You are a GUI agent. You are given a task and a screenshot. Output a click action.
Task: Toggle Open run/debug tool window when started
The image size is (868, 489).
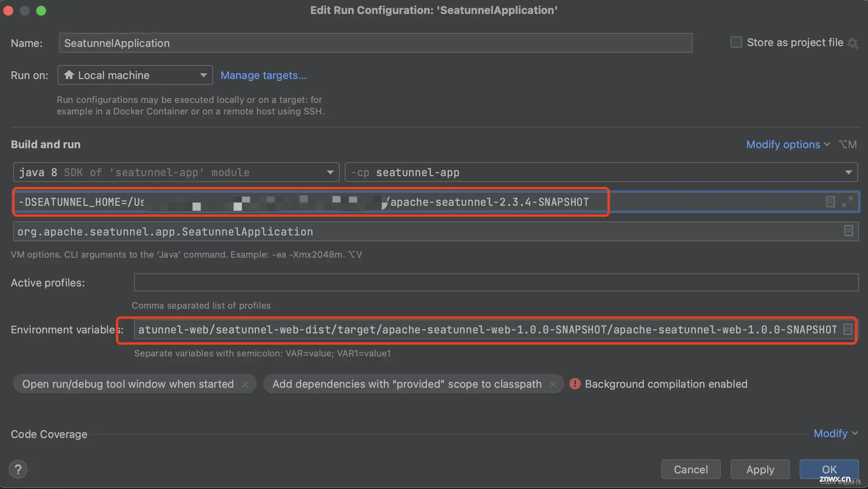tap(245, 384)
